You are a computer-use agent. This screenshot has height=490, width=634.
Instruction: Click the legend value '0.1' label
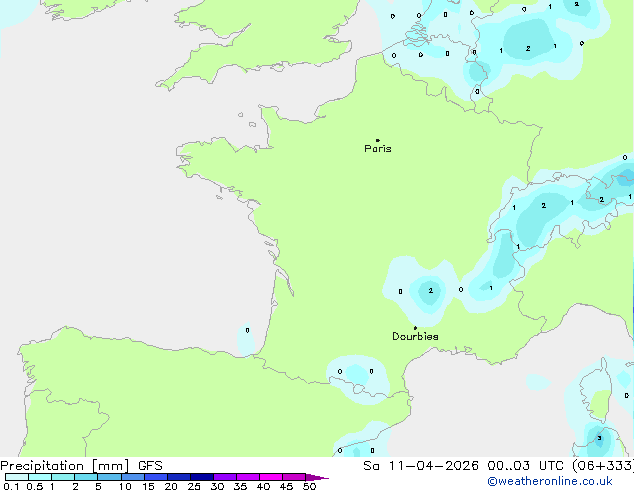(x=11, y=486)
